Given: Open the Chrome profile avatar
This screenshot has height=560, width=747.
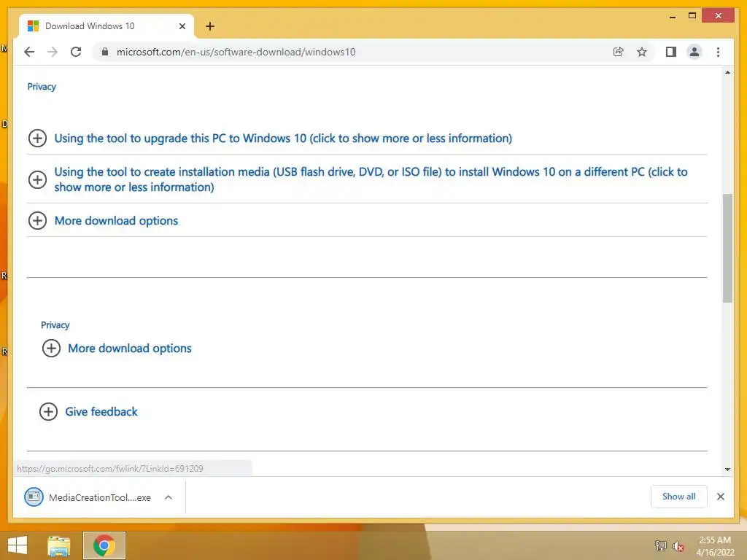Looking at the screenshot, I should [694, 52].
